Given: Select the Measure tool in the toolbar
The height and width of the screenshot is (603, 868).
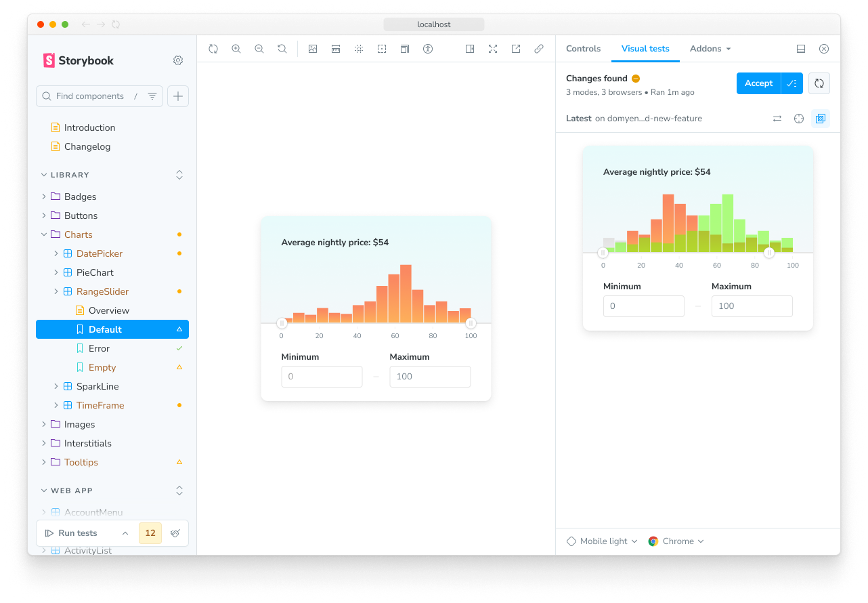Looking at the screenshot, I should tap(335, 49).
